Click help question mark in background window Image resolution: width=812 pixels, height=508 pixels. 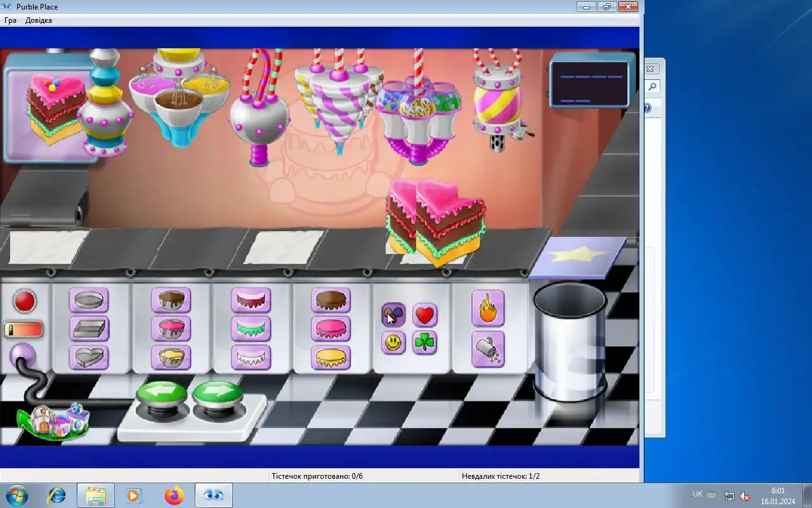648,109
